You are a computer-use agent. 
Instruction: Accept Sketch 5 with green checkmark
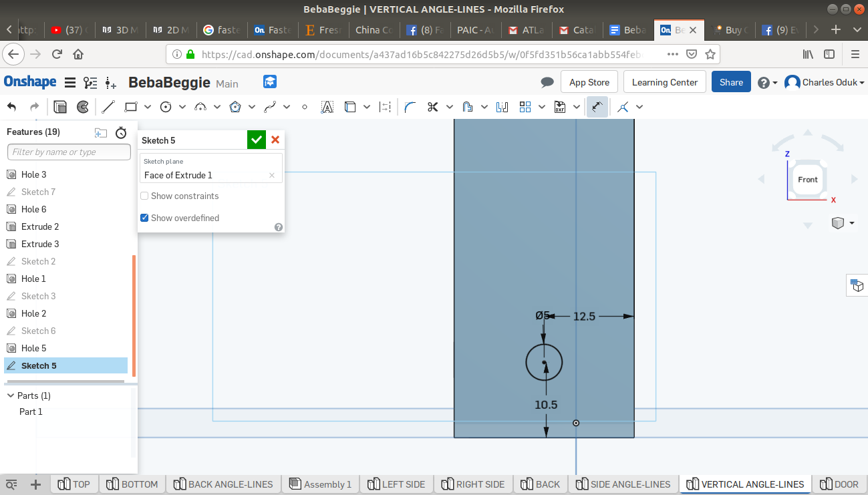(x=257, y=140)
